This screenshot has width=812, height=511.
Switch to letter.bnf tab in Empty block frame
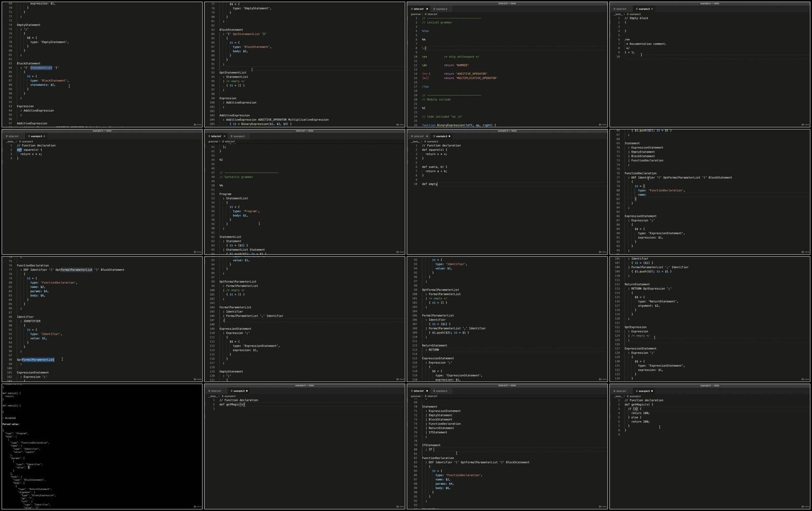pos(621,9)
